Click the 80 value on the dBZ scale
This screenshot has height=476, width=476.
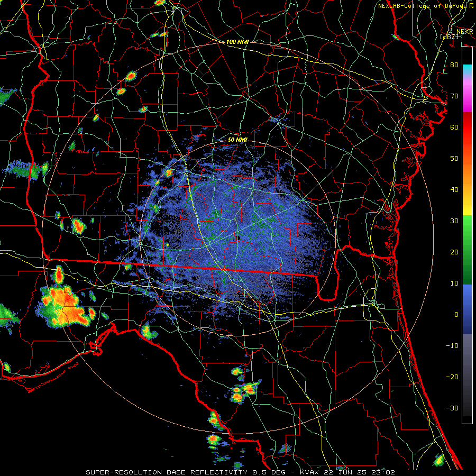[454, 65]
